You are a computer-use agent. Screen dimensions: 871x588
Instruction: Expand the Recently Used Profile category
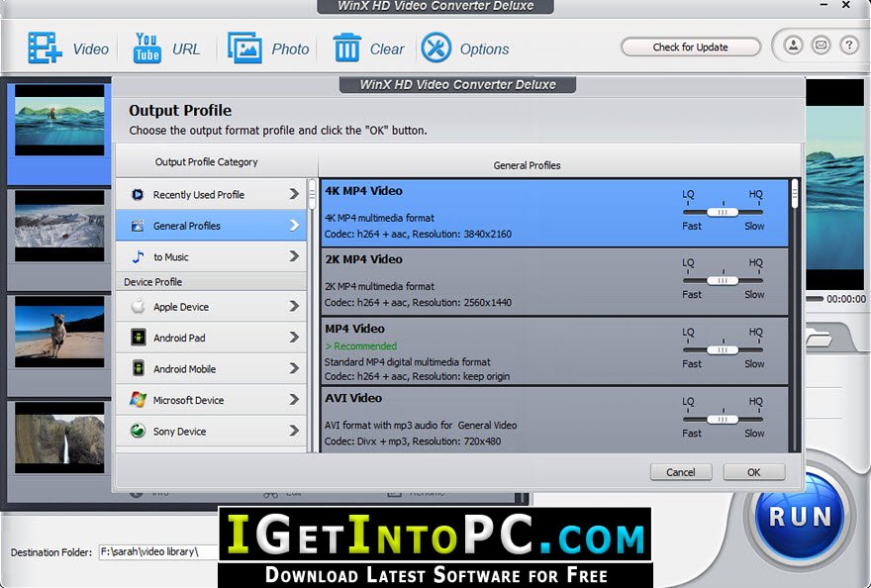(x=211, y=194)
